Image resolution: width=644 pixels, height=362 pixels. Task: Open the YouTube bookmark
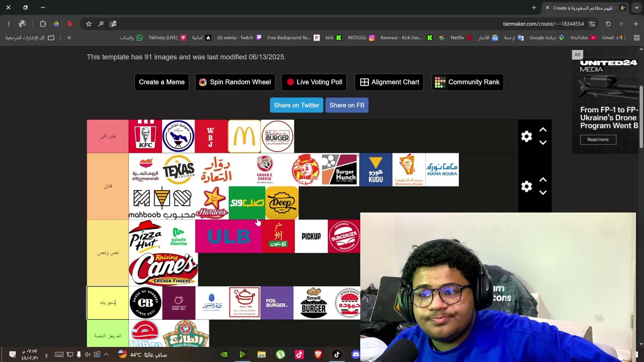(583, 38)
